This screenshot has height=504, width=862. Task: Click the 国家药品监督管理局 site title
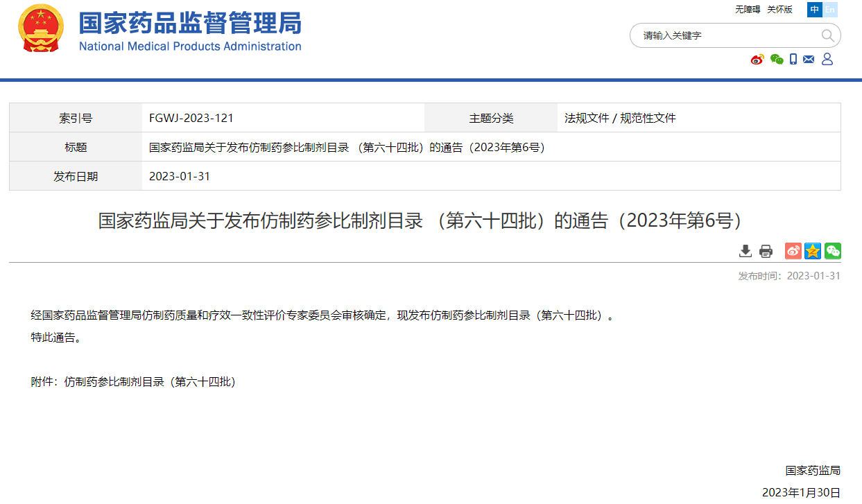(190, 24)
